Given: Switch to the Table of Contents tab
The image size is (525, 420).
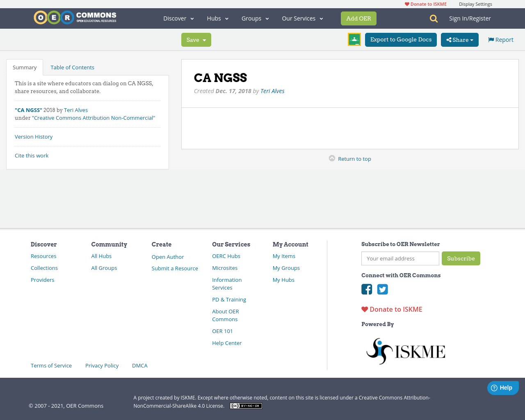Looking at the screenshot, I should coord(72,67).
